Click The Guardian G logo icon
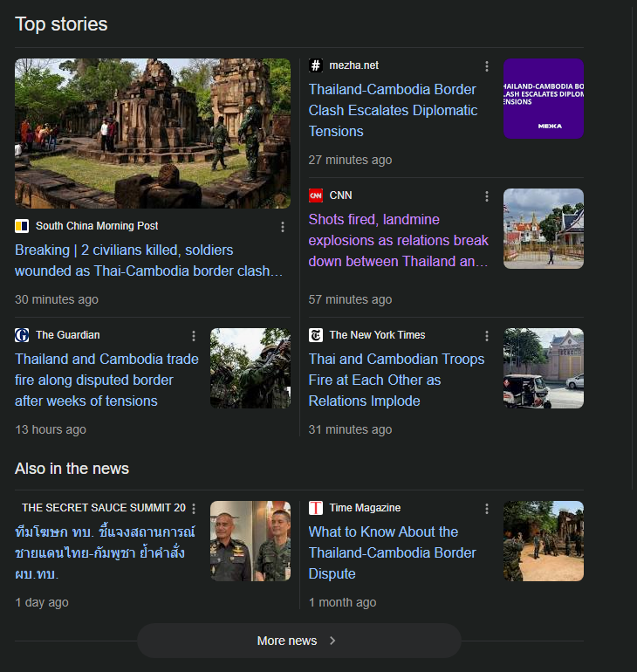 click(22, 335)
